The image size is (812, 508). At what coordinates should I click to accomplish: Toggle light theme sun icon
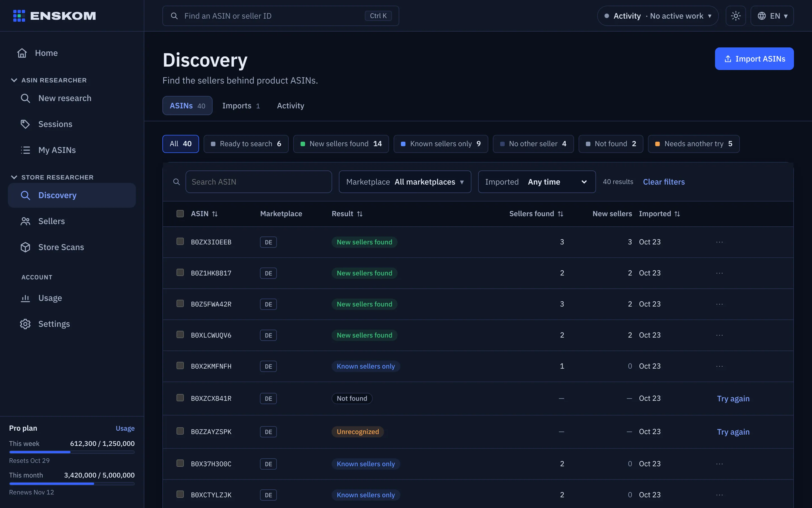(736, 16)
